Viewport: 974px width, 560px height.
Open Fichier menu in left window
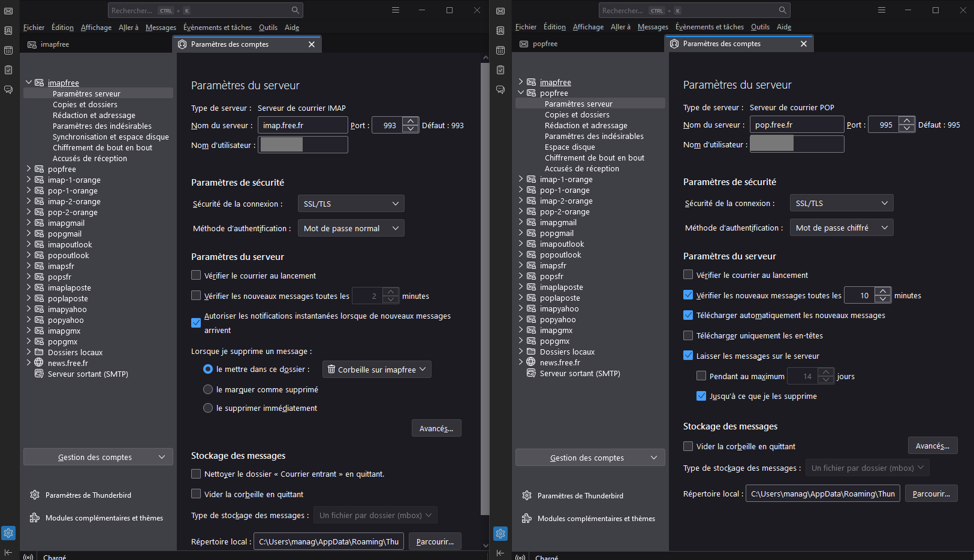(34, 28)
